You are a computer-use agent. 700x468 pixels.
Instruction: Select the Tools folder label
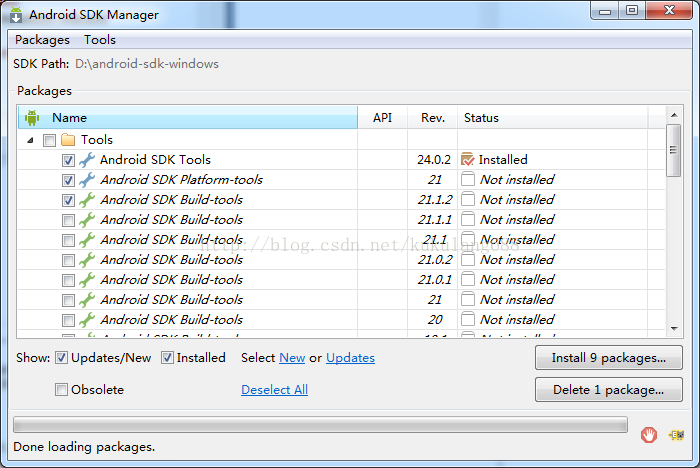97,140
